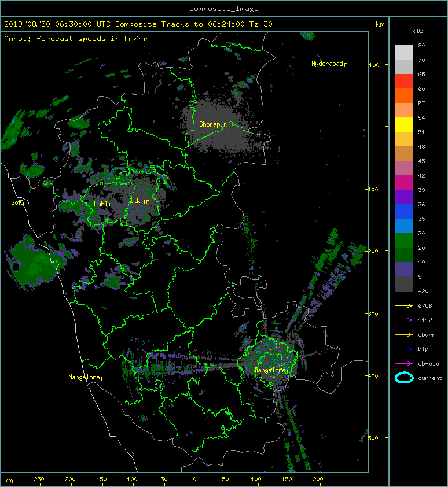
Task: Select the yellow eburn arrow legend entry
Action: click(x=404, y=334)
